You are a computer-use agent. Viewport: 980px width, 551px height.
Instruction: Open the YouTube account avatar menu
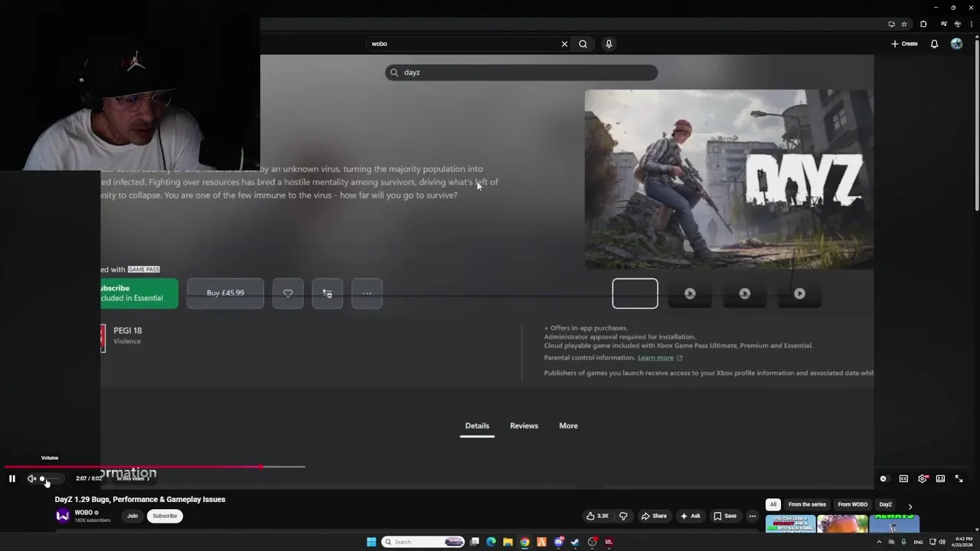coord(956,44)
